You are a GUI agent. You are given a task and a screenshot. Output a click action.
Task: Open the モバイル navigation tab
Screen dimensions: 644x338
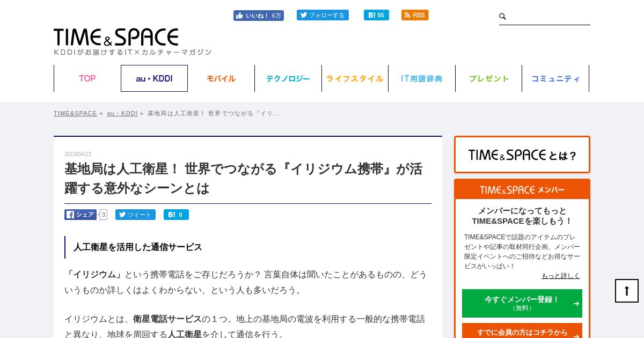(x=221, y=78)
